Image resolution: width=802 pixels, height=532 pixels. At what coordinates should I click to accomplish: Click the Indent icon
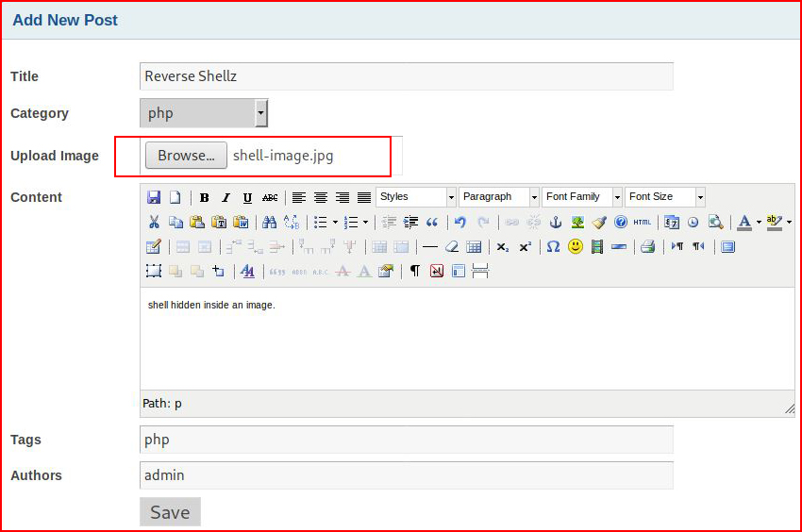coord(410,222)
